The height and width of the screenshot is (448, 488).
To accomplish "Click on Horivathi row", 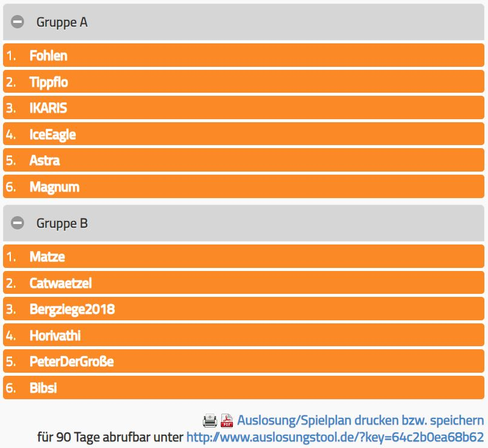I will point(55,335).
